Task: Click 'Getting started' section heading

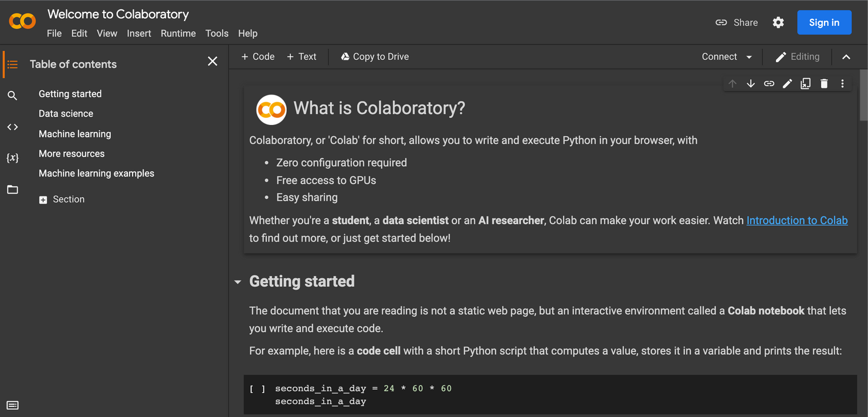Action: coord(302,282)
